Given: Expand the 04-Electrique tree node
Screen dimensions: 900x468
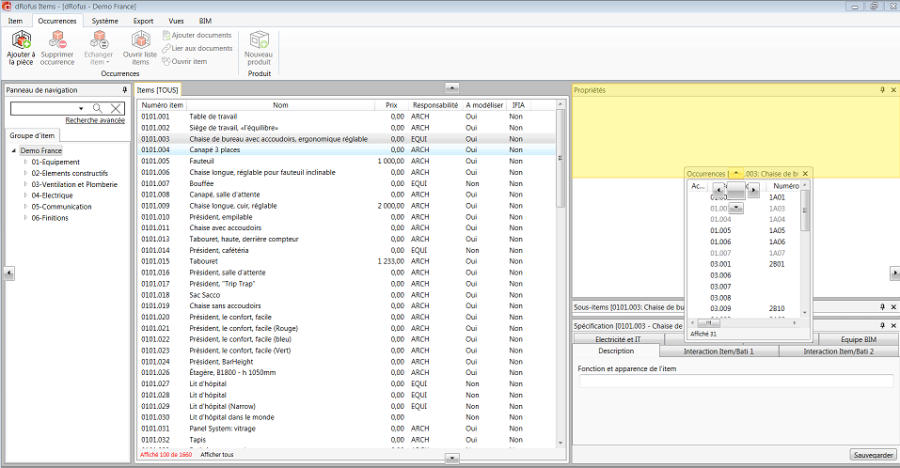Looking at the screenshot, I should [x=25, y=196].
